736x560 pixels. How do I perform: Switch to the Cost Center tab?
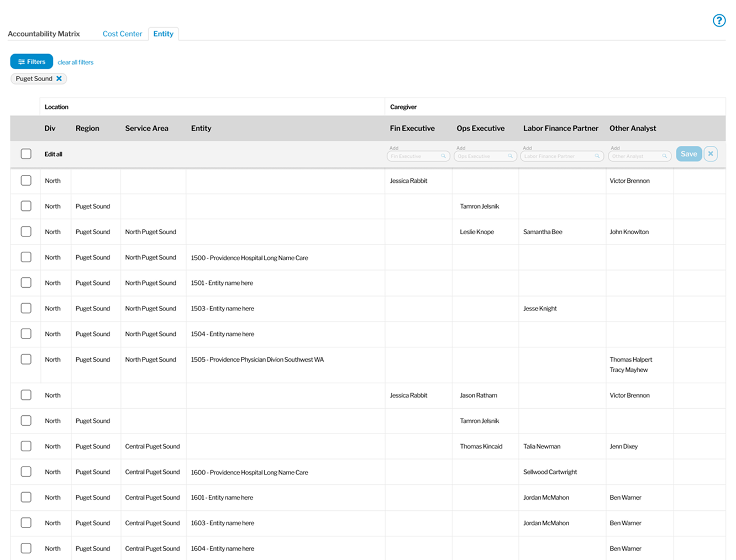coord(122,34)
